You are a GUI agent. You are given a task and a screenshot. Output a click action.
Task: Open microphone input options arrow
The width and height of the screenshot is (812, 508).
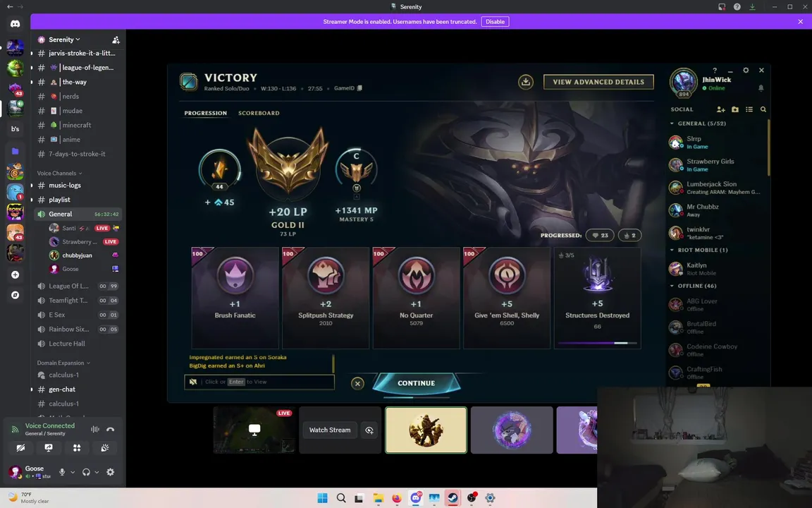tap(73, 472)
